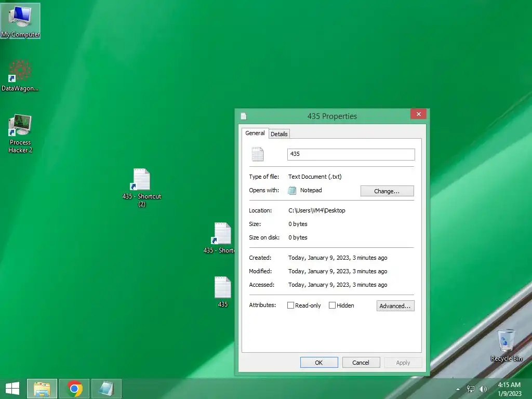Click the Modified date value text
532x399 pixels.
338,271
